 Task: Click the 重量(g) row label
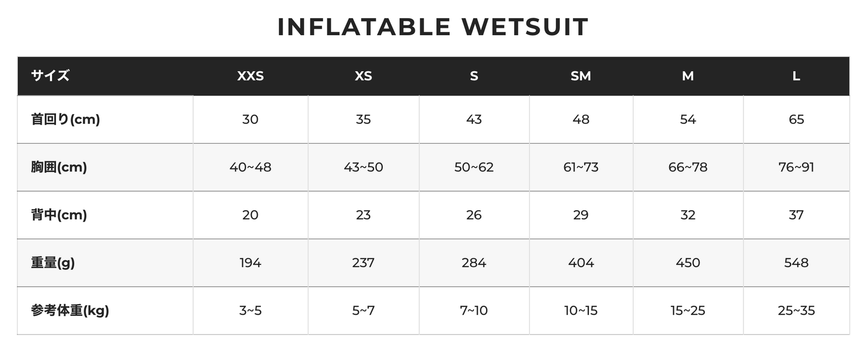(53, 263)
